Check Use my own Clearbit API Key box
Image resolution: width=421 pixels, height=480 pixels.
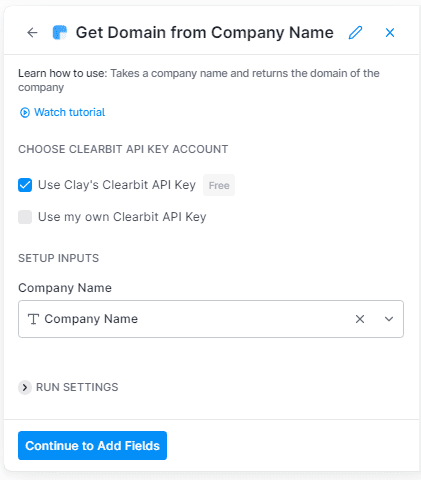click(25, 217)
